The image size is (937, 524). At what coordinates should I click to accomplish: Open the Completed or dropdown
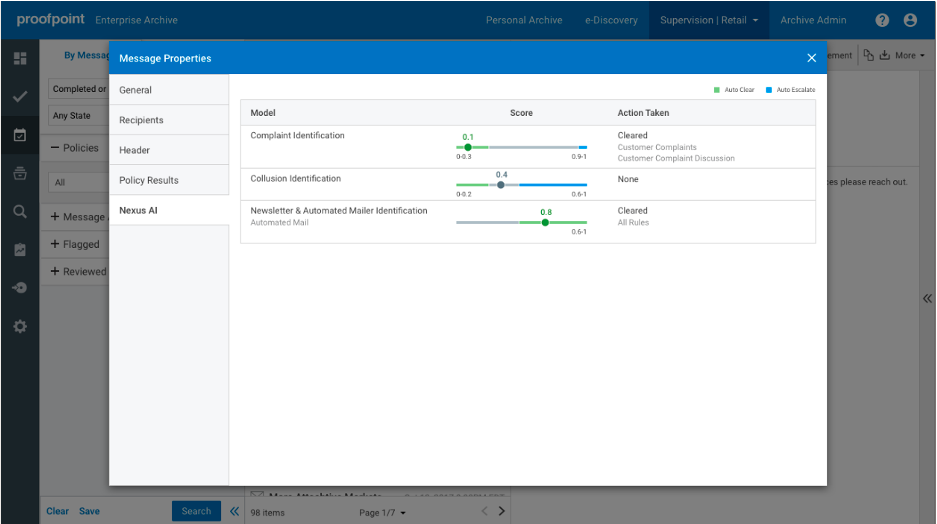[78, 88]
